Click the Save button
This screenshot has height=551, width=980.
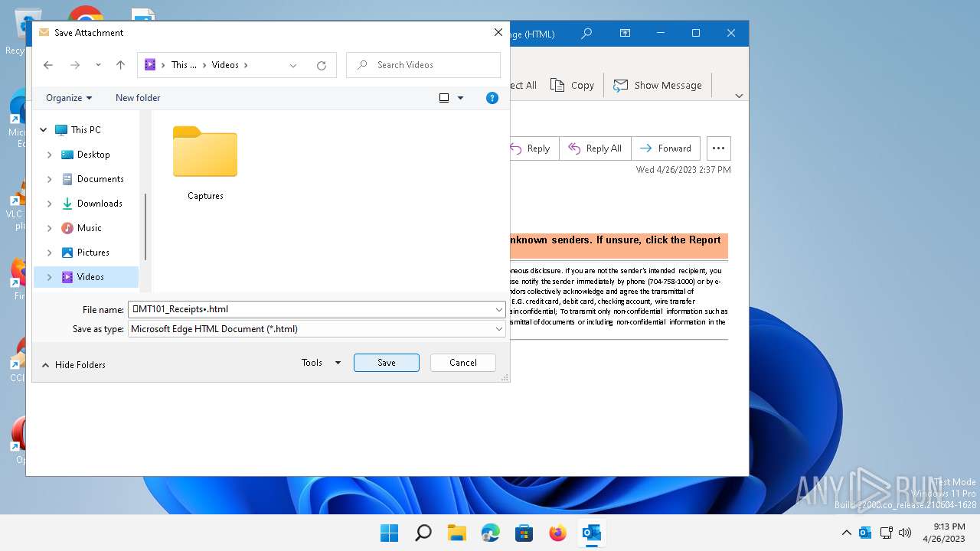coord(387,363)
